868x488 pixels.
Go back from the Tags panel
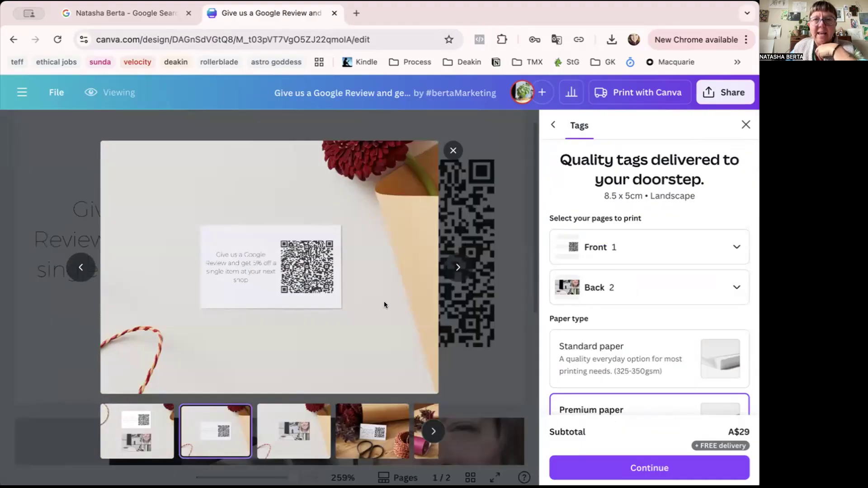553,125
